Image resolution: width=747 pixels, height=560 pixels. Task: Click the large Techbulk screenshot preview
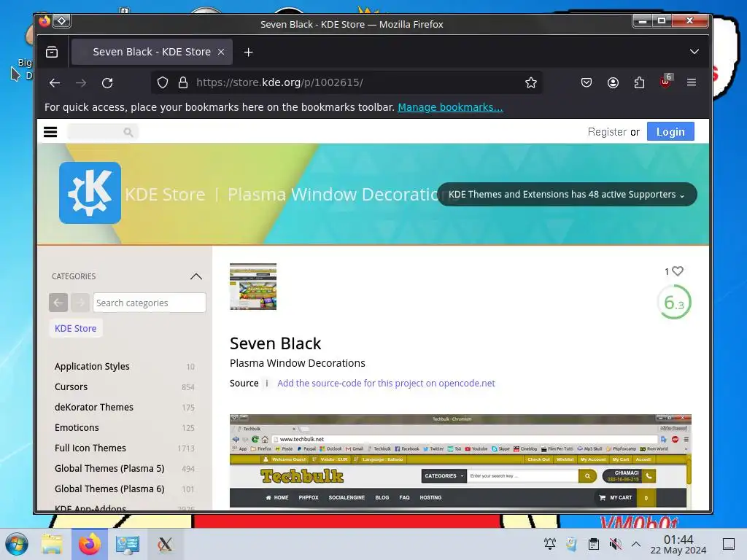click(460, 461)
